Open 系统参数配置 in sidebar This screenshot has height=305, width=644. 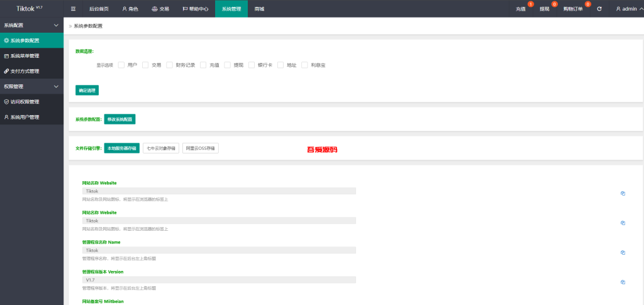pos(31,41)
